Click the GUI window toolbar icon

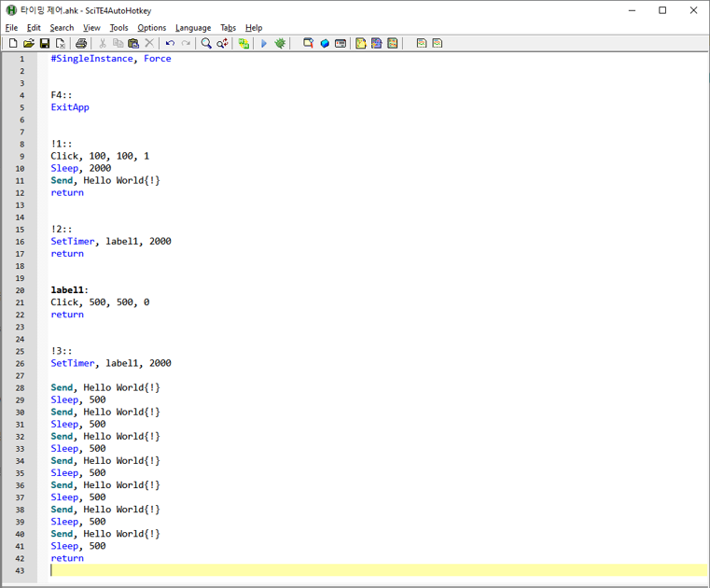340,44
